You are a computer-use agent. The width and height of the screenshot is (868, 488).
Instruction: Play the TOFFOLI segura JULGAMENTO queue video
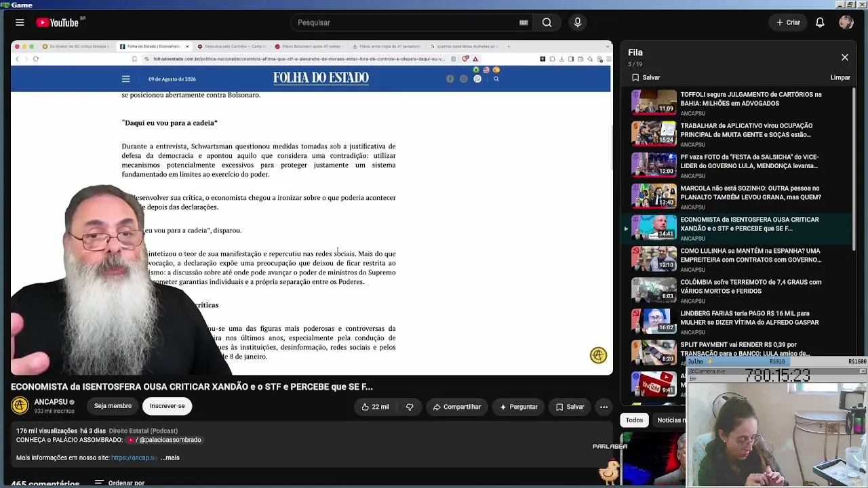point(738,102)
